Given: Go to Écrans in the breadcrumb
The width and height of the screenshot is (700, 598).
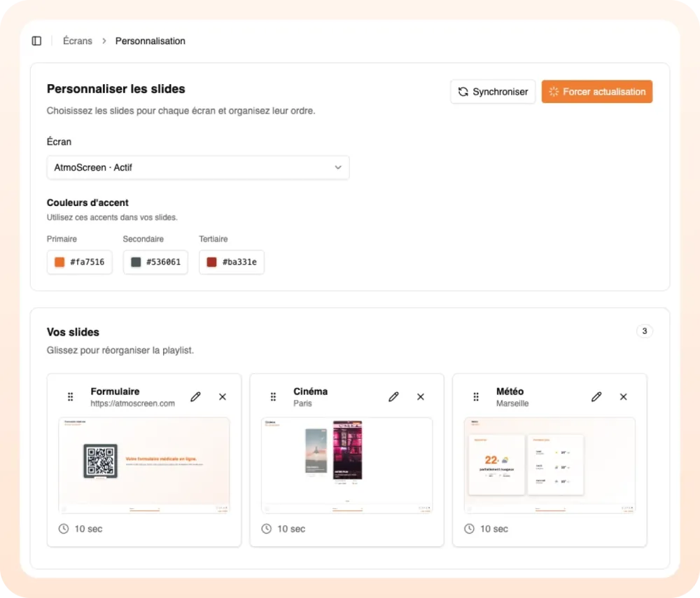Looking at the screenshot, I should (x=77, y=41).
